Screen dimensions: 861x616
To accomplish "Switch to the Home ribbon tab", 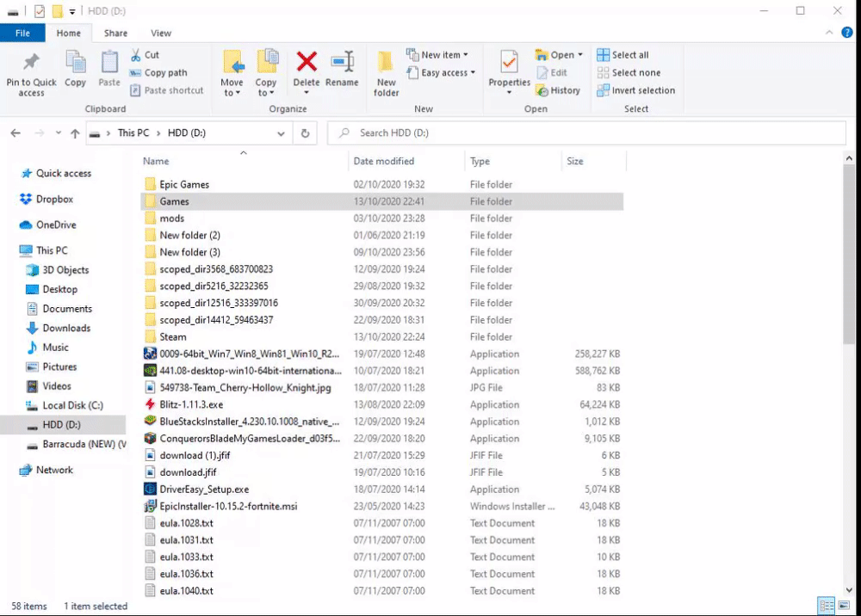I will (69, 33).
